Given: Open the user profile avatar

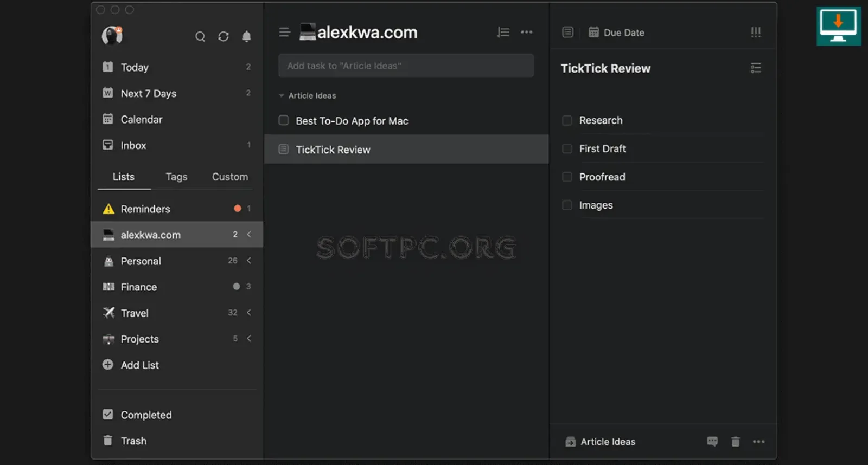Looking at the screenshot, I should 112,36.
